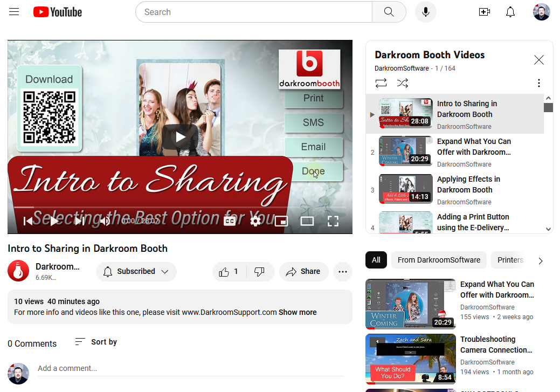560x392 pixels.
Task: Click the Intro to Sharing video title
Action: [x=87, y=249]
